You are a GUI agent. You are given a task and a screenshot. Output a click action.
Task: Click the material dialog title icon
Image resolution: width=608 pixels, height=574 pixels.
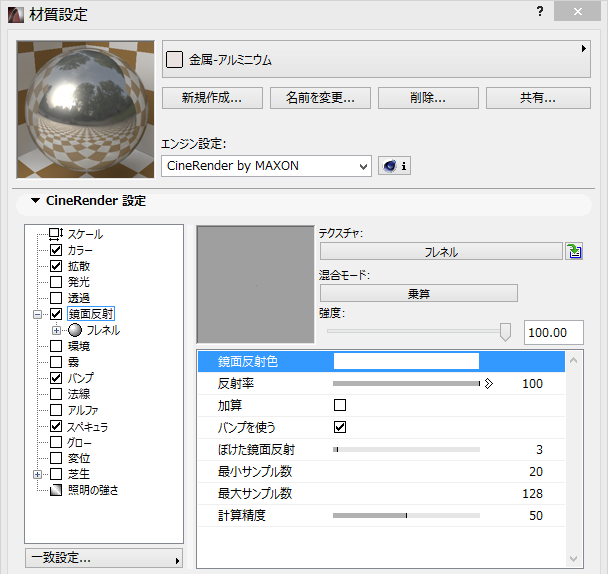click(x=16, y=15)
